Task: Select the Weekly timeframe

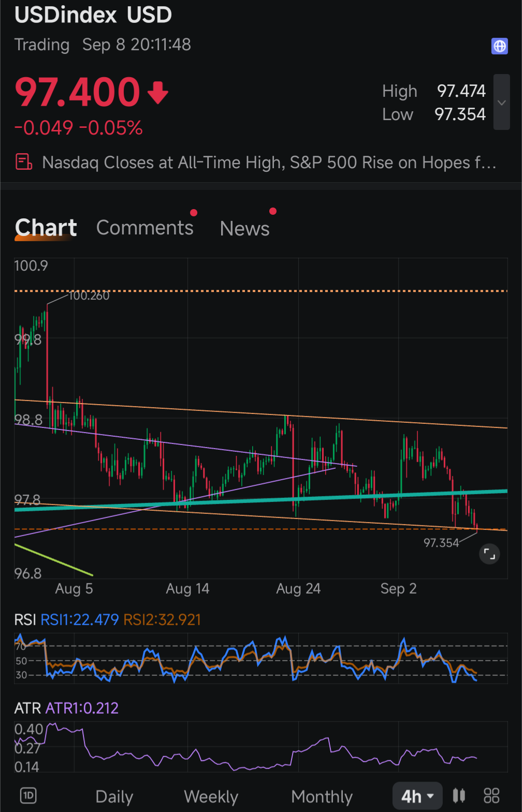Action: point(211,796)
